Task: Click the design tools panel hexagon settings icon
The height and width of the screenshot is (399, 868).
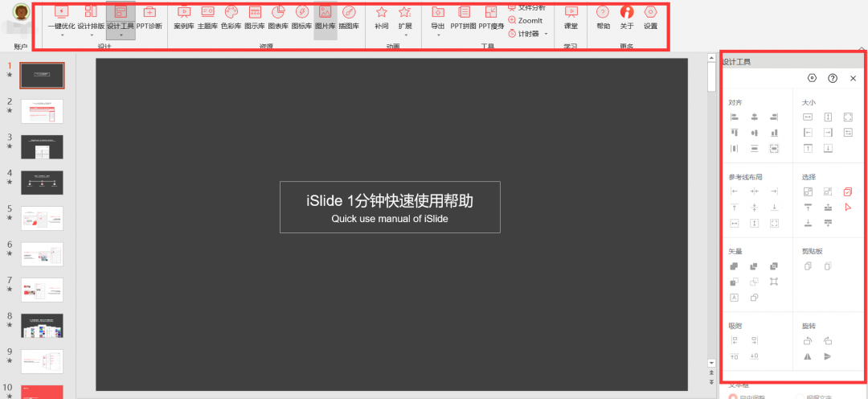Action: [x=812, y=78]
